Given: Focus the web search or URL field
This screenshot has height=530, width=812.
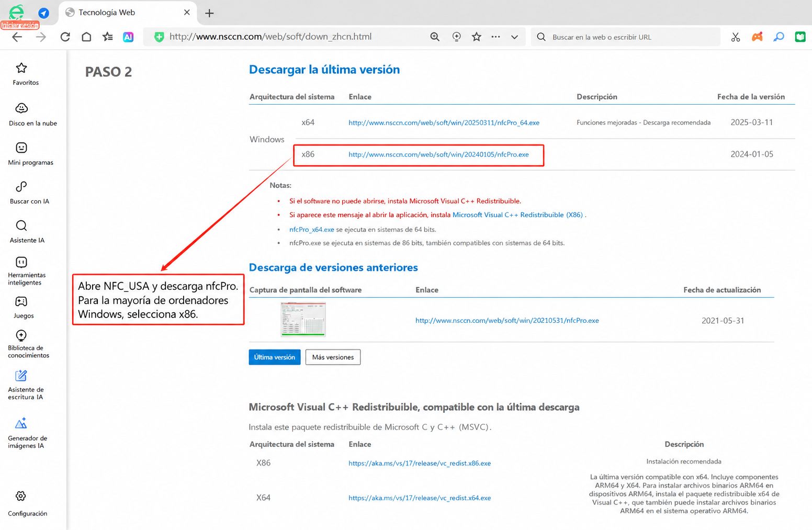Looking at the screenshot, I should (625, 37).
